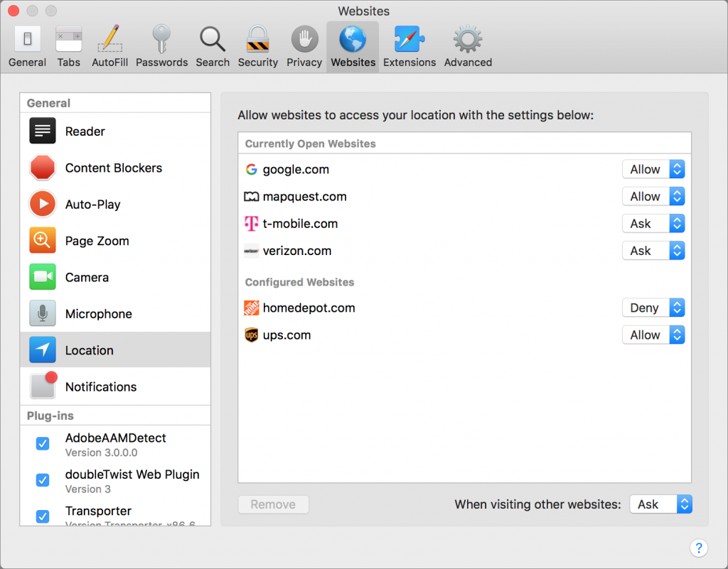
Task: Click the green Camera icon
Action: tap(43, 277)
